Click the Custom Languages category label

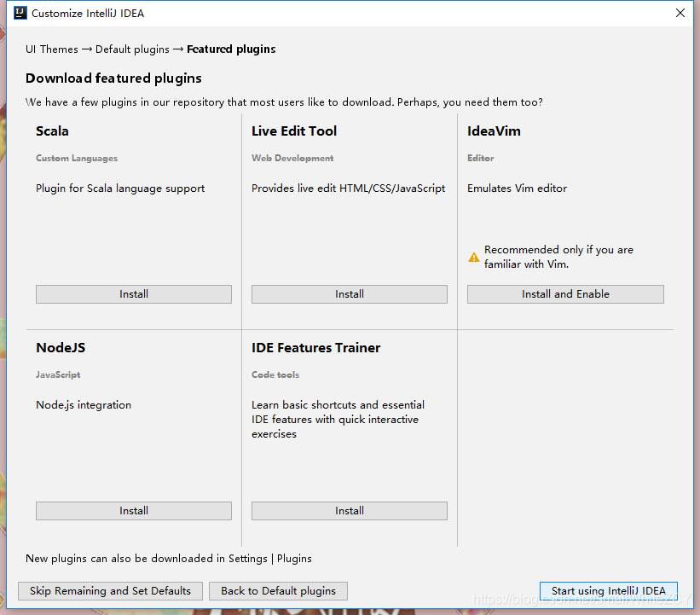coord(77,158)
